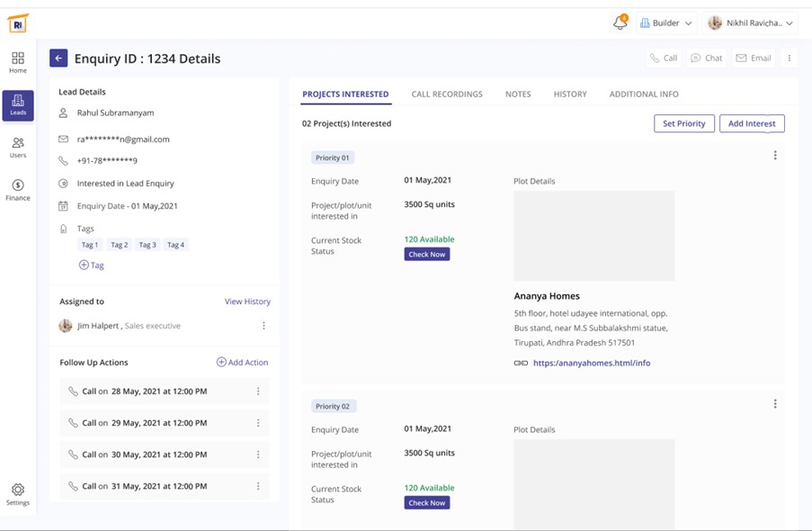
Task: Open notifications bell icon
Action: tap(620, 23)
